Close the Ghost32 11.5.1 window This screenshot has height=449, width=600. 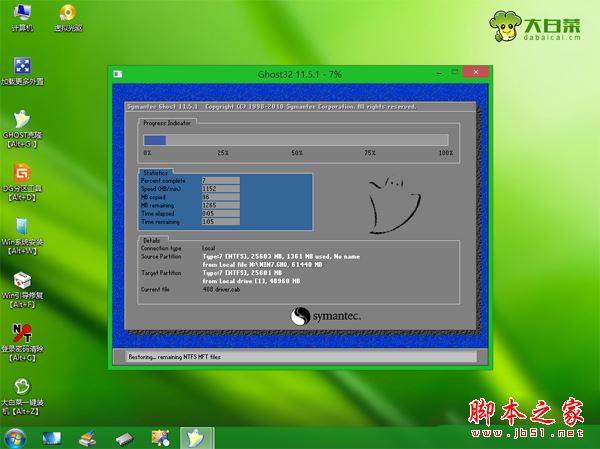(x=476, y=72)
